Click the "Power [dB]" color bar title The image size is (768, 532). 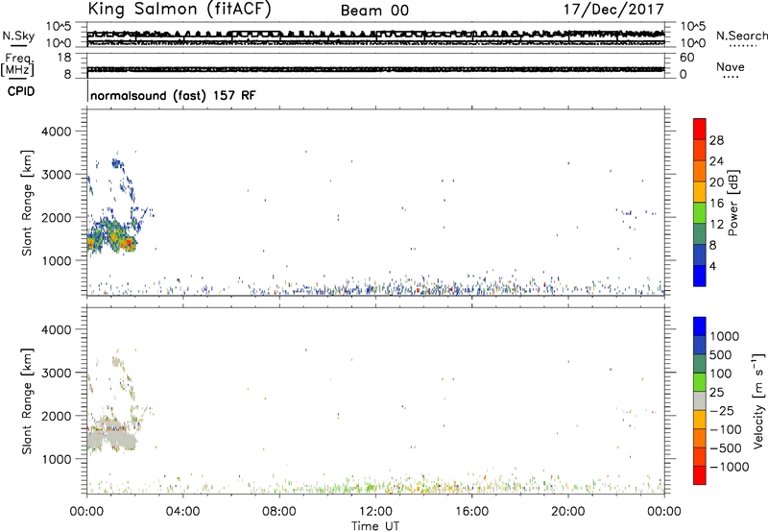pyautogui.click(x=732, y=203)
